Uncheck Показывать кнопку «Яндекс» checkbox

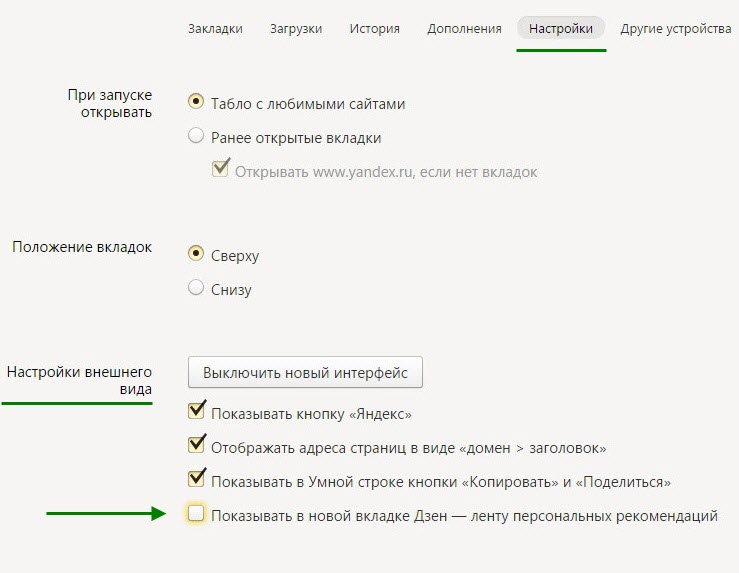coord(196,412)
